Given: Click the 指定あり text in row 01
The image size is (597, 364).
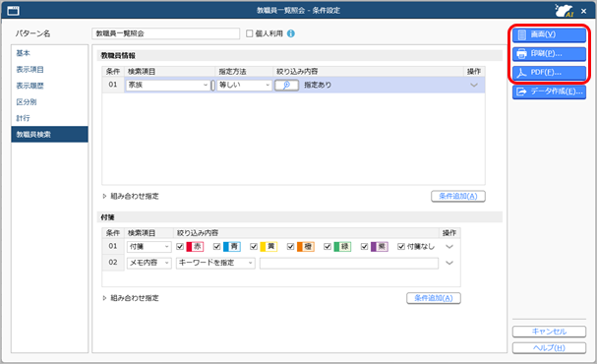Looking at the screenshot, I should (x=318, y=85).
